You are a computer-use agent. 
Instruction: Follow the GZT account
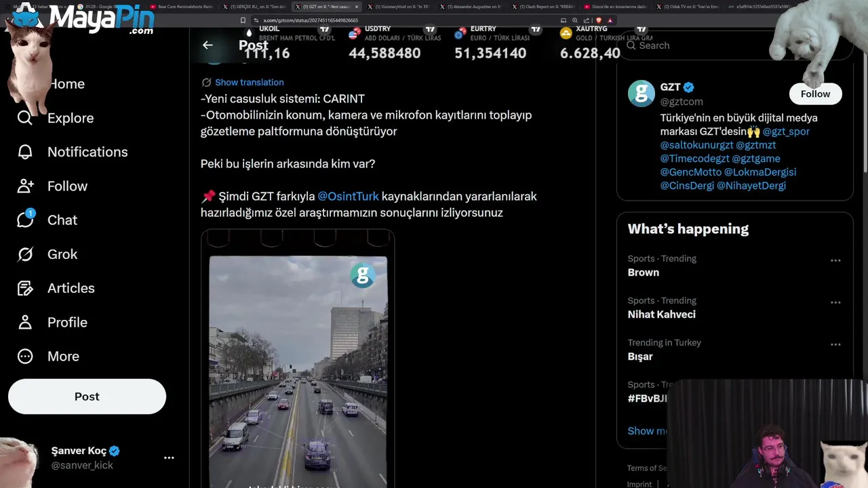click(815, 94)
